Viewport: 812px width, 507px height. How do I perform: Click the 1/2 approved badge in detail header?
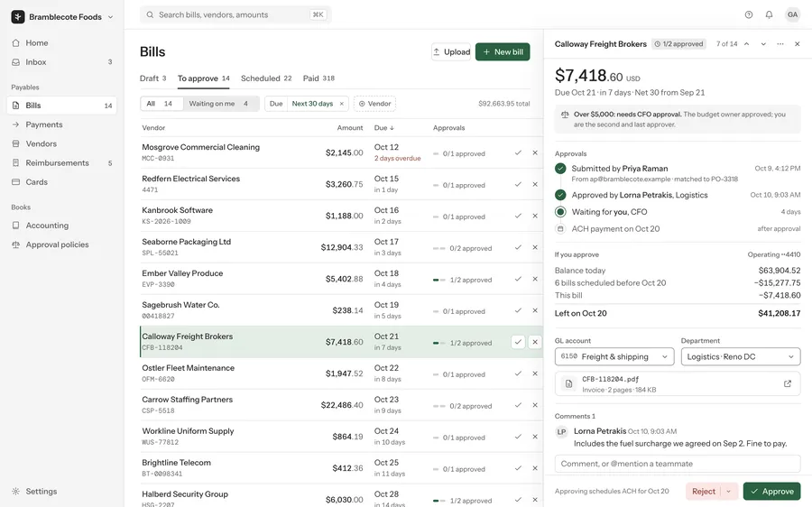(x=678, y=44)
